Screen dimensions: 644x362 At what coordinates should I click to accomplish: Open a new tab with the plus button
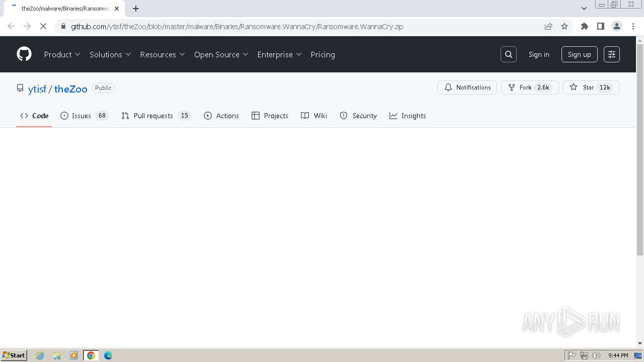135,9
